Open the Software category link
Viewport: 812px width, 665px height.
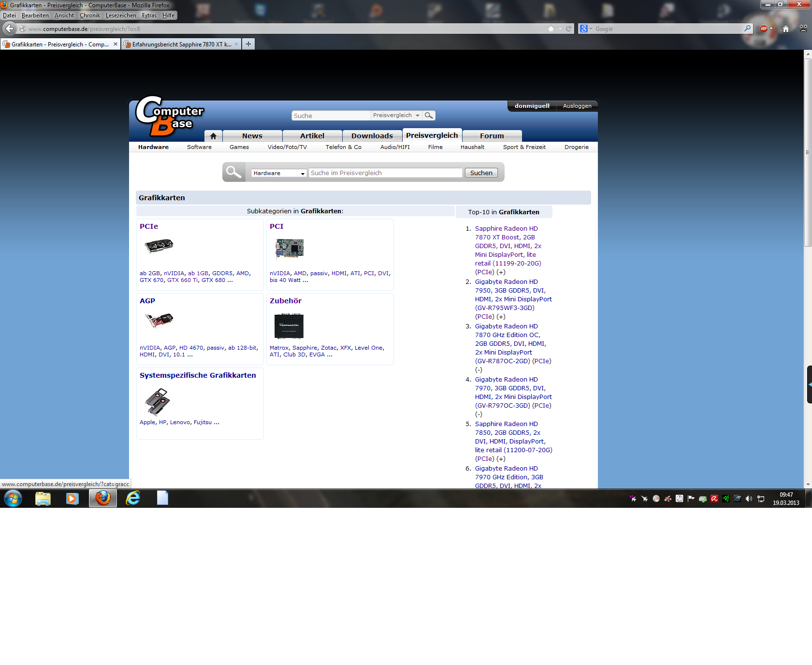[x=199, y=147]
